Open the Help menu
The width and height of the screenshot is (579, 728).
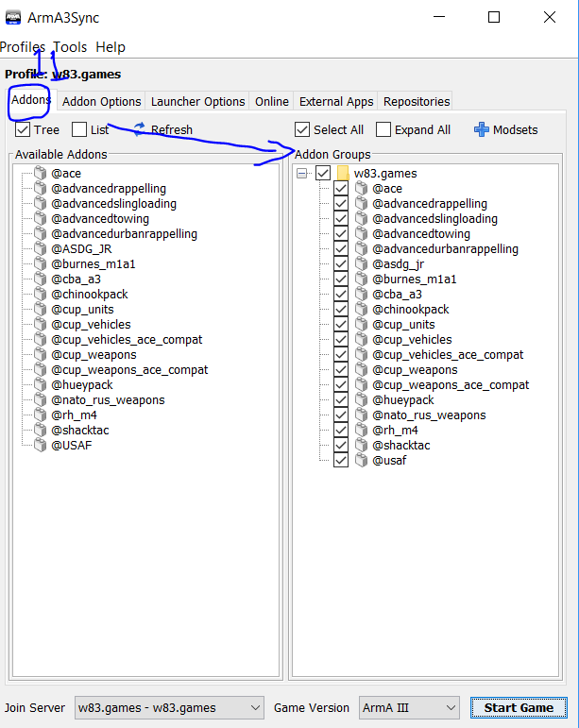(x=111, y=47)
